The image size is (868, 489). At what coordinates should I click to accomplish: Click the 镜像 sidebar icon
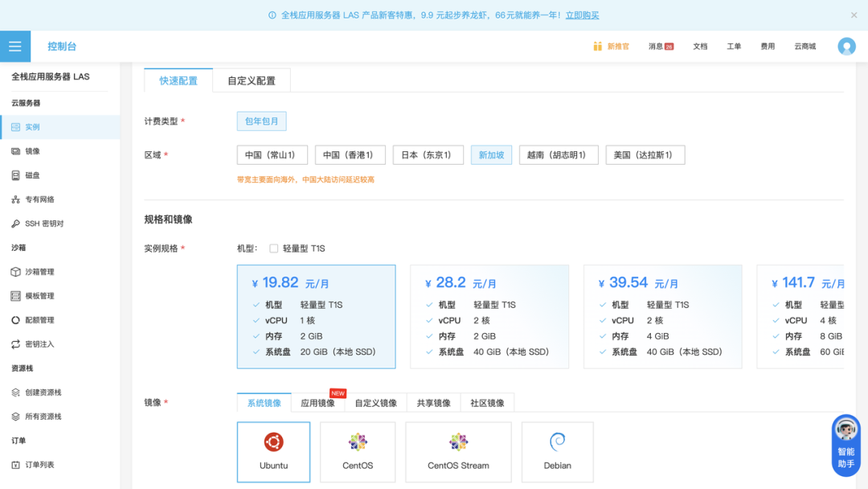(15, 151)
